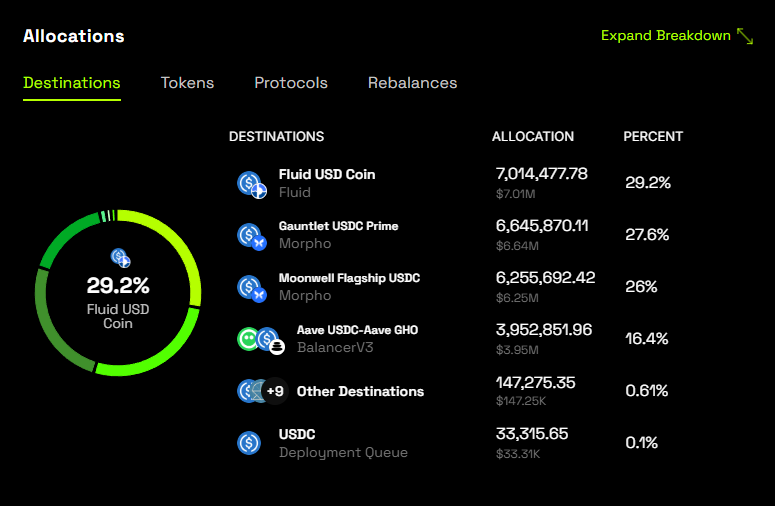Select the Destinations tab
This screenshot has width=775, height=506.
tap(72, 83)
